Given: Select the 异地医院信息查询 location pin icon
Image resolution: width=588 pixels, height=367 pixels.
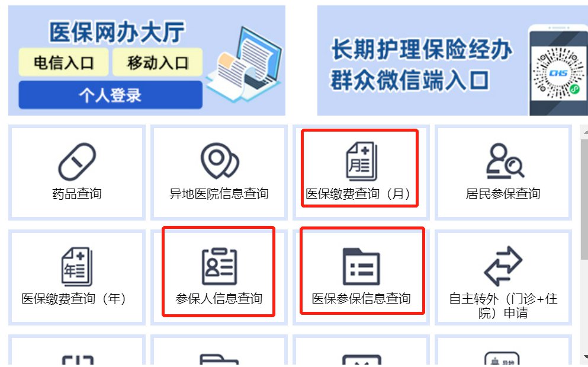Looking at the screenshot, I should [220, 161].
